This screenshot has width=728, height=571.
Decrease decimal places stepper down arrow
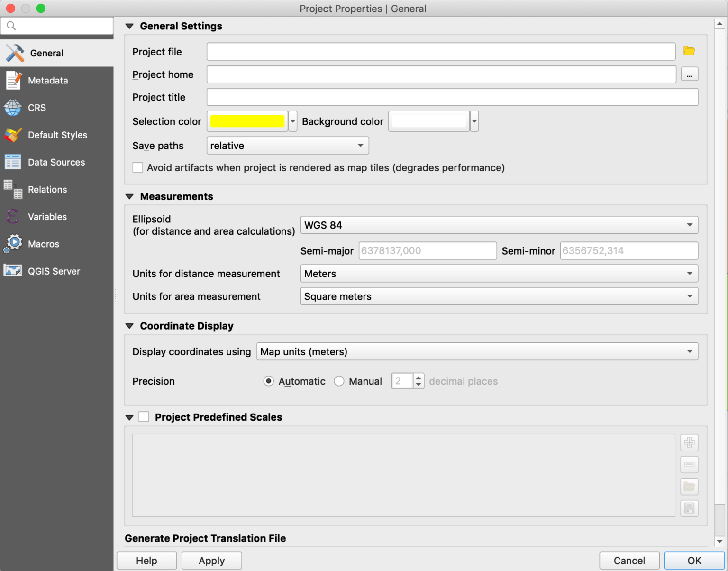[x=419, y=385]
